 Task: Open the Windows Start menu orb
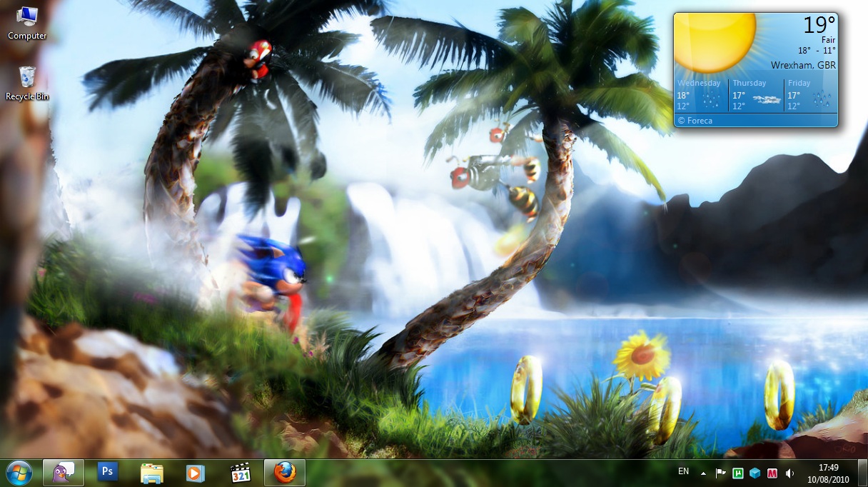click(19, 472)
